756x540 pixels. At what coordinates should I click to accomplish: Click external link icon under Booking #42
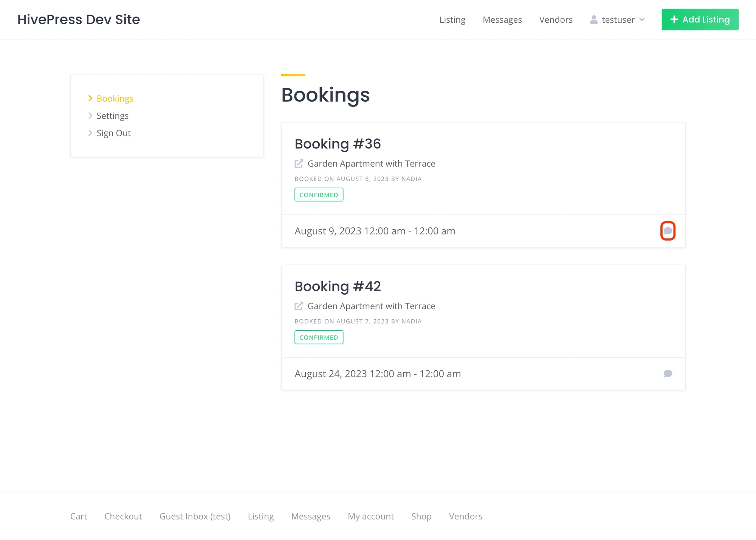299,306
